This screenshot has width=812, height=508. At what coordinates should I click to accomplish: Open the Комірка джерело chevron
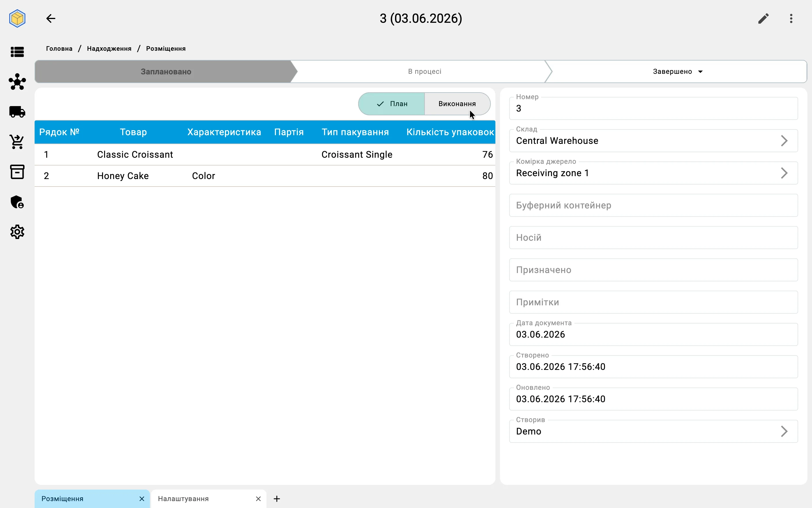click(784, 173)
